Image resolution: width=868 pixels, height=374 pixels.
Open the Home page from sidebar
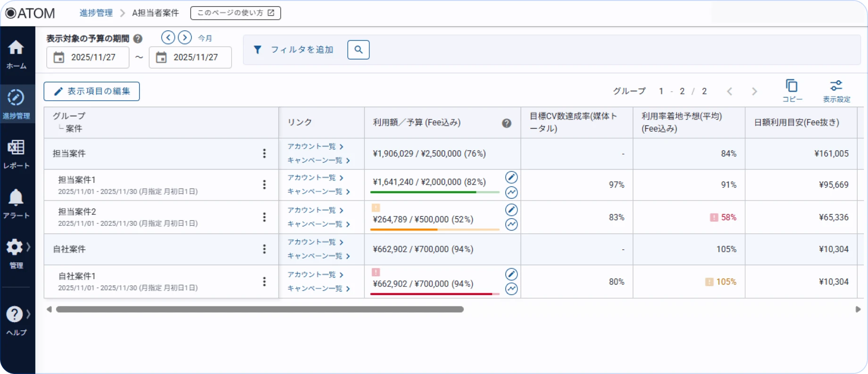[16, 54]
